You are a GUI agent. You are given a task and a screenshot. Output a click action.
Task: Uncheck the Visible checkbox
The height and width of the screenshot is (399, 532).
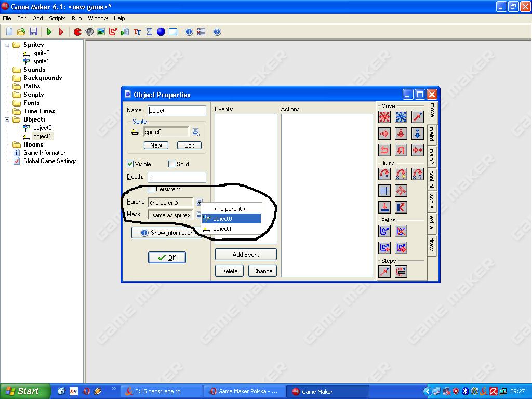tap(130, 164)
